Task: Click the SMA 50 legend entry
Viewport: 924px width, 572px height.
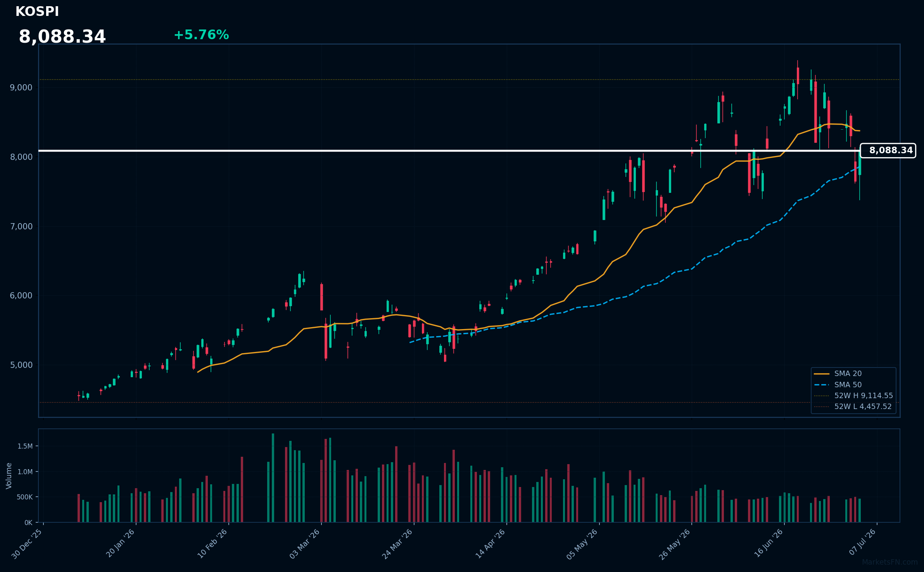Action: point(838,385)
